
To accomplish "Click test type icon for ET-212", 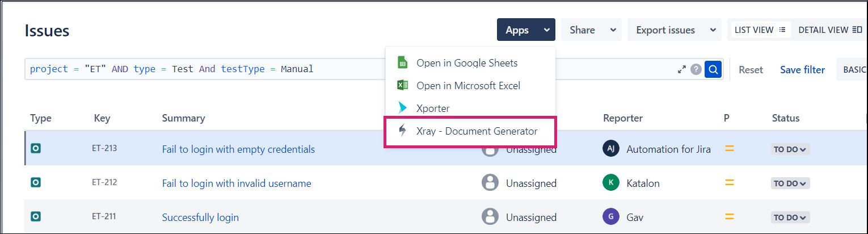I will point(35,183).
